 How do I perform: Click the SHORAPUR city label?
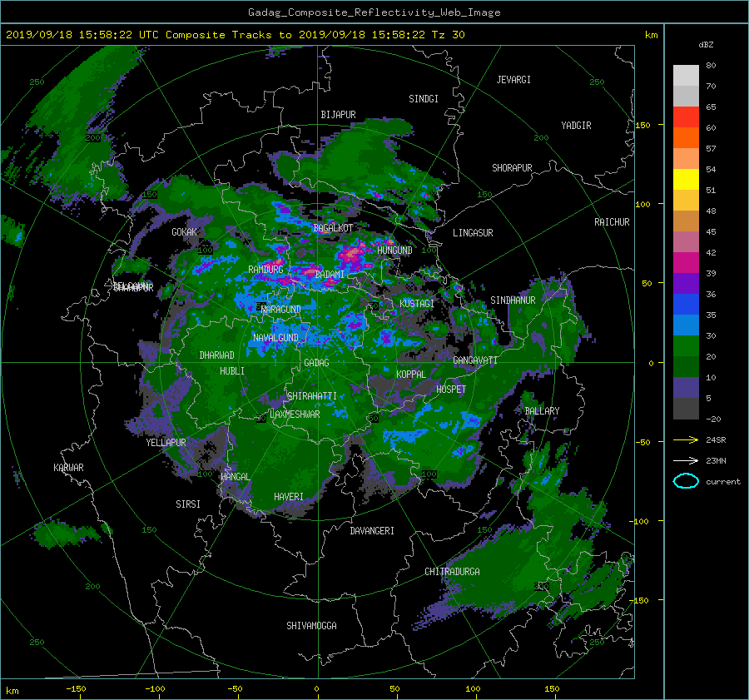click(512, 168)
